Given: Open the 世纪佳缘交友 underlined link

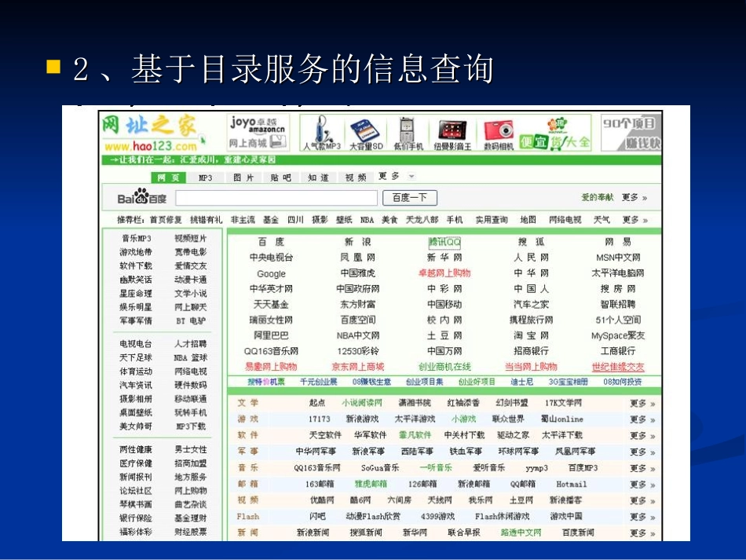Looking at the screenshot, I should coord(618,367).
